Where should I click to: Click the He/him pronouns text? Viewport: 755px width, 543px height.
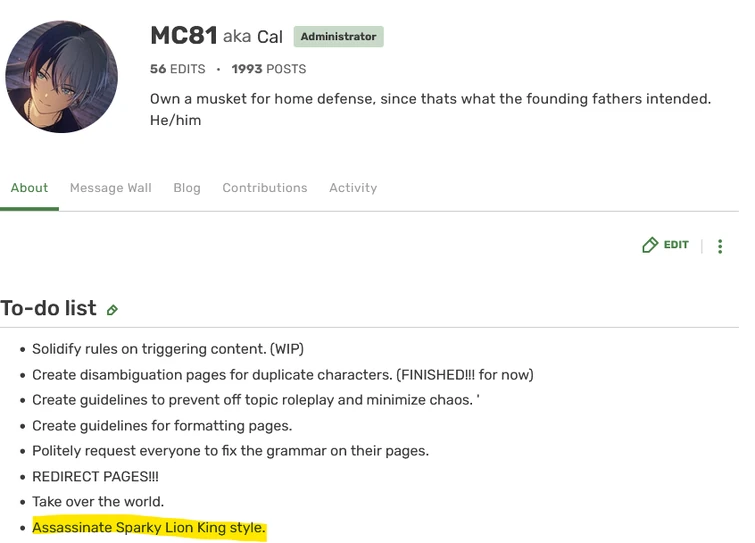click(175, 120)
